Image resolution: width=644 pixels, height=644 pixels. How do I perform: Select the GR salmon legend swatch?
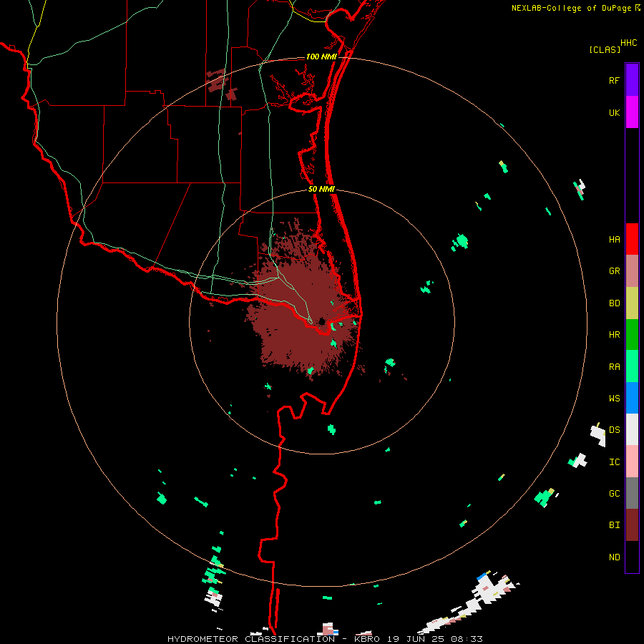(x=632, y=271)
